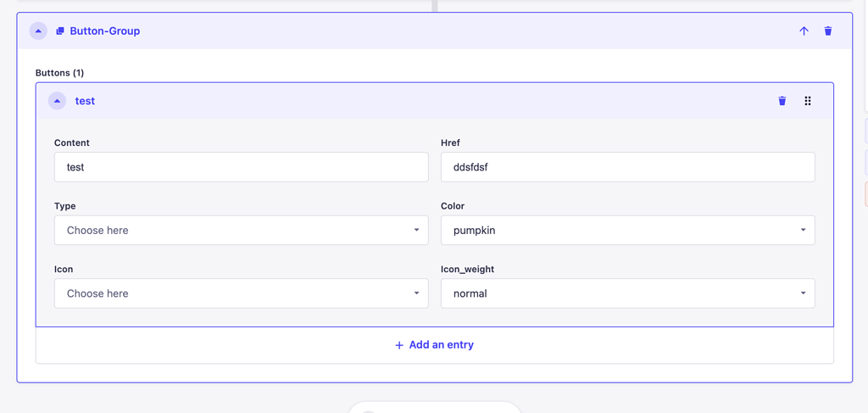Open the Icon_weight dropdown showing normal
This screenshot has width=868, height=413.
pos(628,293)
